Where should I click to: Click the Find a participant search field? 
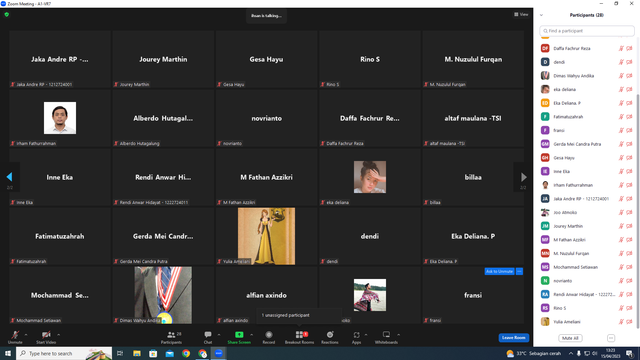click(587, 31)
